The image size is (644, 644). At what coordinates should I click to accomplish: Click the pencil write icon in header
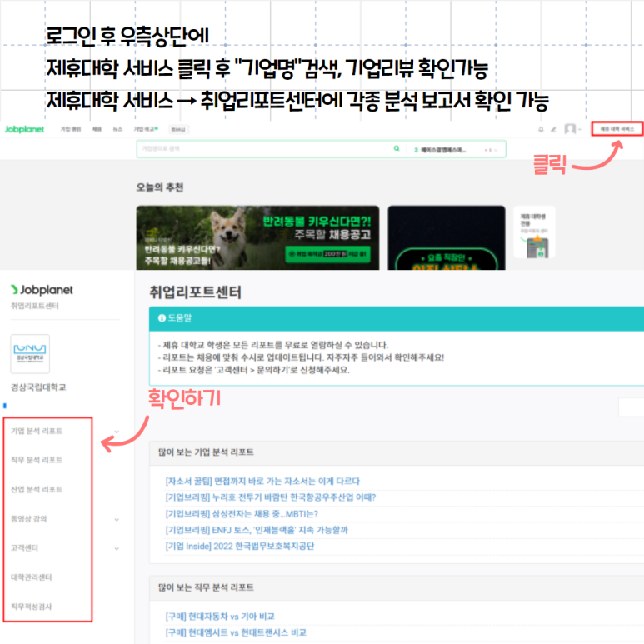[x=553, y=129]
